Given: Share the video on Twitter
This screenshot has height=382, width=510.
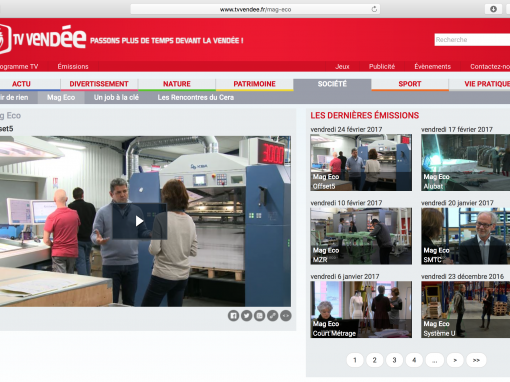Looking at the screenshot, I should [246, 316].
